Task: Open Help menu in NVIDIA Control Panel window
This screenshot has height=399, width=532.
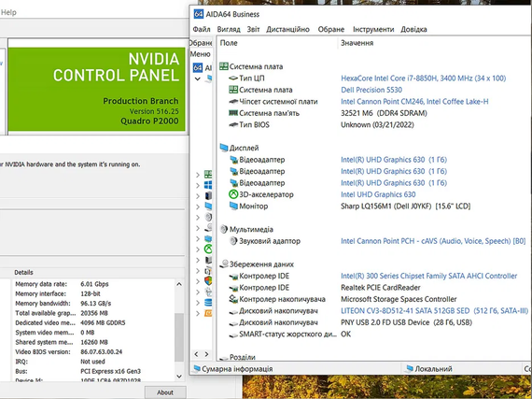Action: [x=8, y=12]
